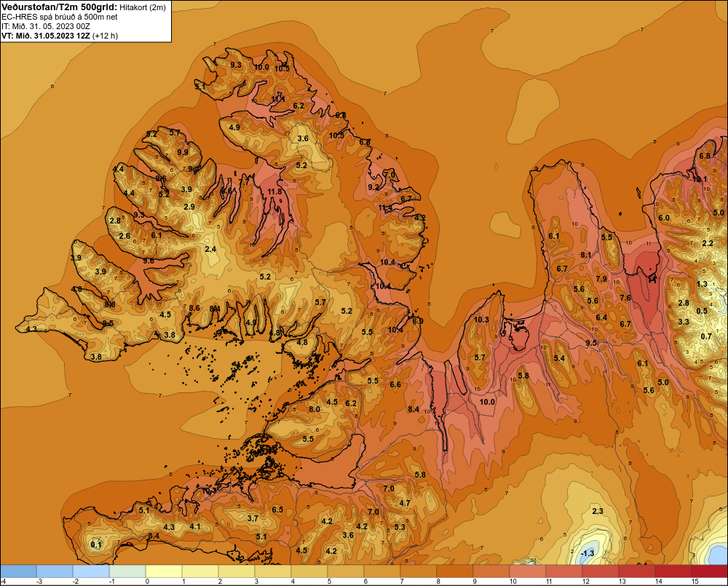Click the '0' legend scale label
Viewport: 728px width, 586px height.
click(147, 582)
